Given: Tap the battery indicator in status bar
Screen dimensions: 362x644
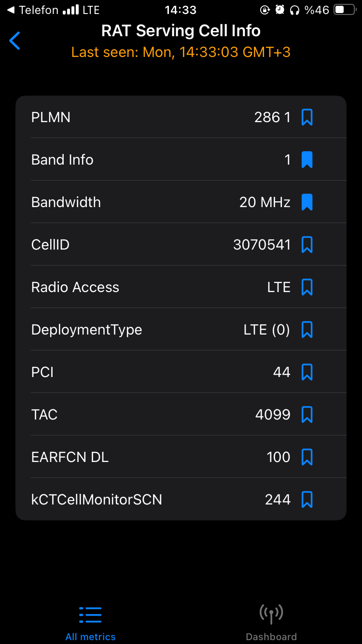Looking at the screenshot, I should pyautogui.click(x=345, y=10).
